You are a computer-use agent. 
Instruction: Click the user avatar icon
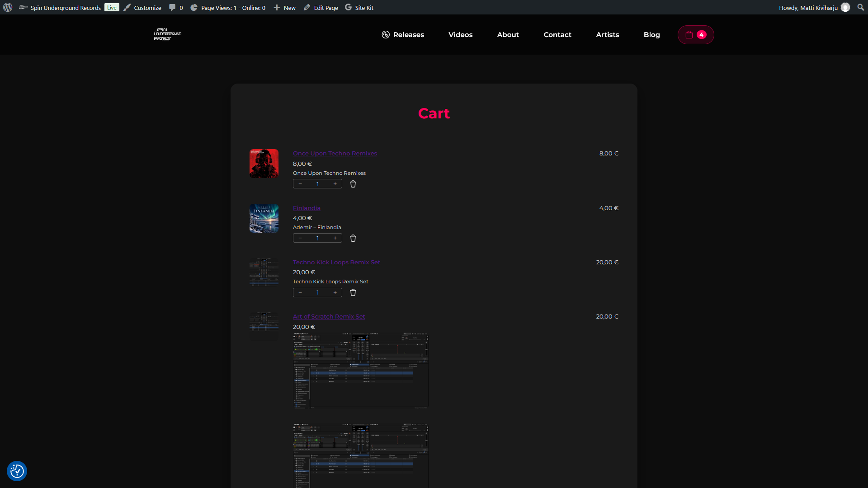tap(845, 7)
